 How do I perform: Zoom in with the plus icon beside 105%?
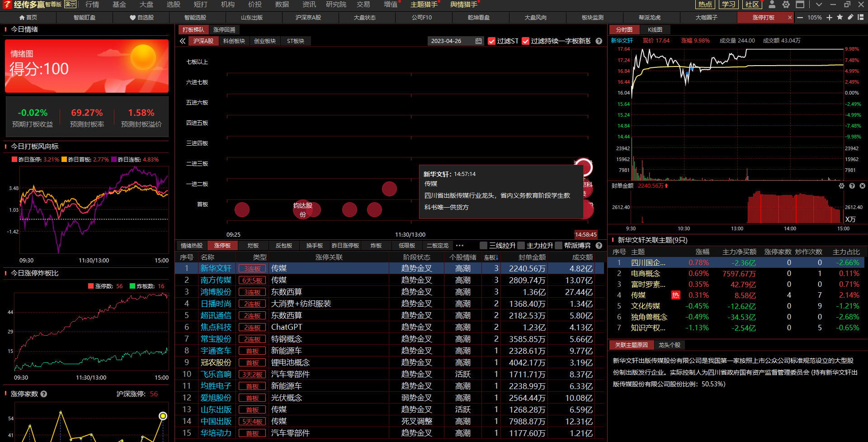click(x=830, y=18)
